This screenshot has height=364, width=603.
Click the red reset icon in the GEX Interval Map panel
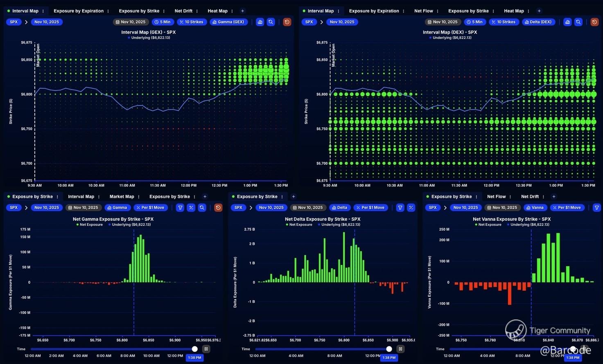(287, 22)
